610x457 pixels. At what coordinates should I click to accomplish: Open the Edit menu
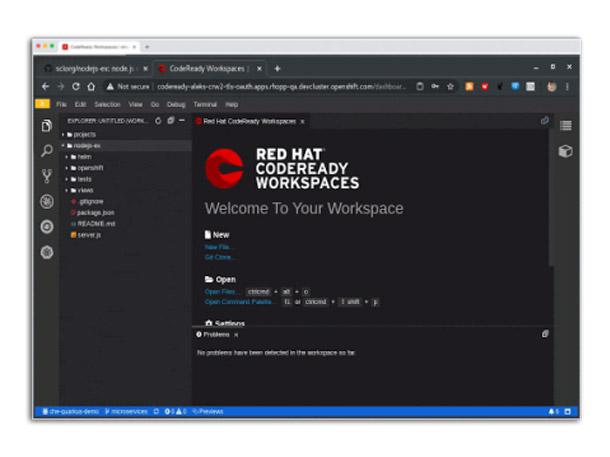(80, 104)
